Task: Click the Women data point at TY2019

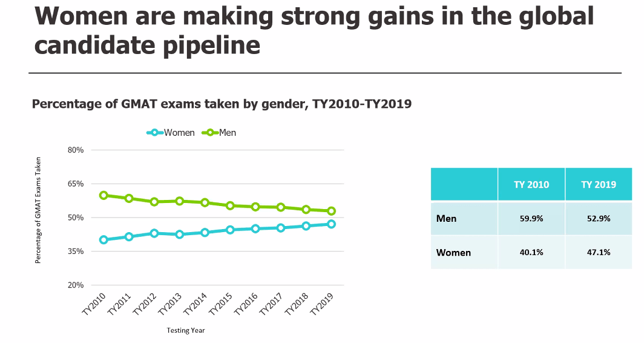Action: coord(331,224)
